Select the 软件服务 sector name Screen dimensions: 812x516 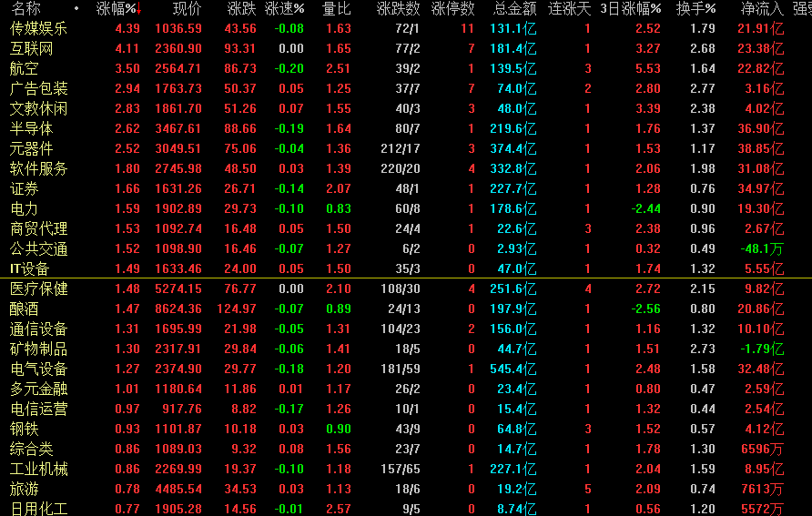[x=39, y=168]
